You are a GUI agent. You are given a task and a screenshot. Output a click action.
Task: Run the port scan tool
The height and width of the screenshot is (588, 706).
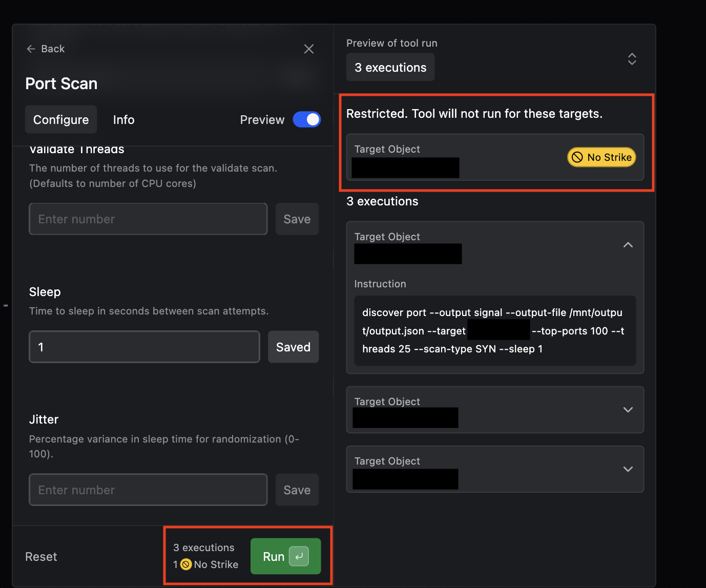(x=274, y=557)
